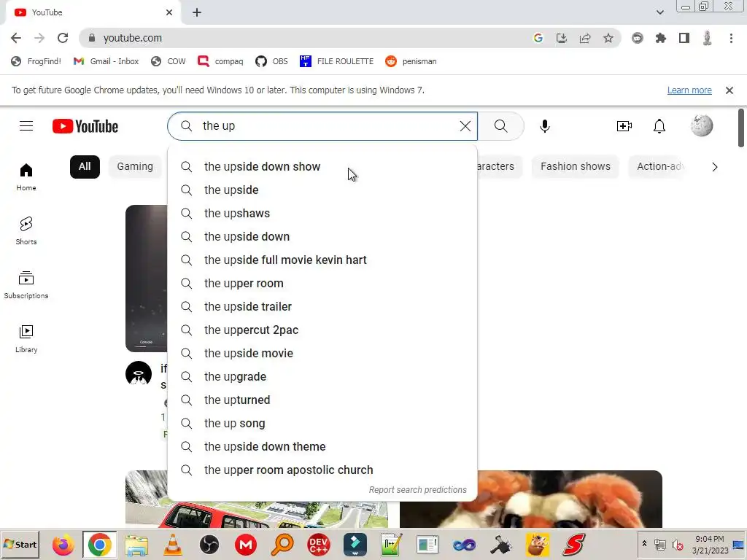Image resolution: width=747 pixels, height=560 pixels.
Task: Show more category chips with the right arrow
Action: coord(715,167)
